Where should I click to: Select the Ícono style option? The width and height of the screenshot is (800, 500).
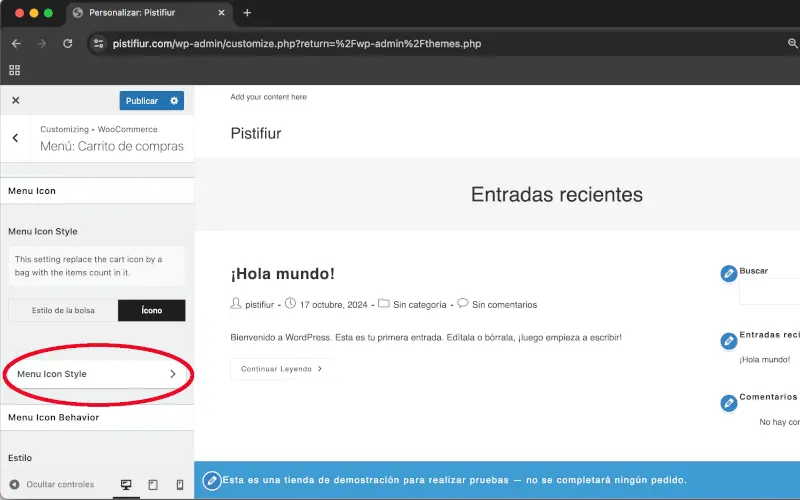point(152,310)
